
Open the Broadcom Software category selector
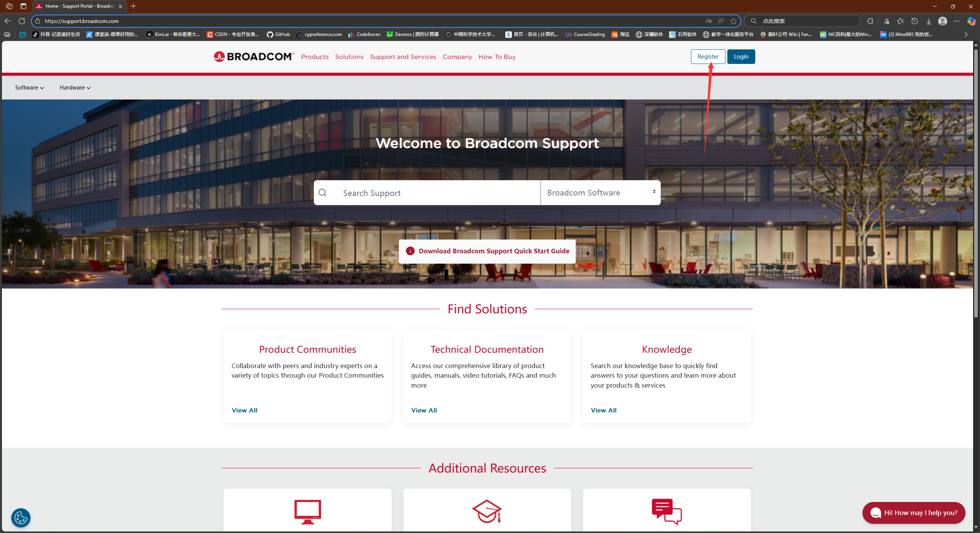point(600,192)
